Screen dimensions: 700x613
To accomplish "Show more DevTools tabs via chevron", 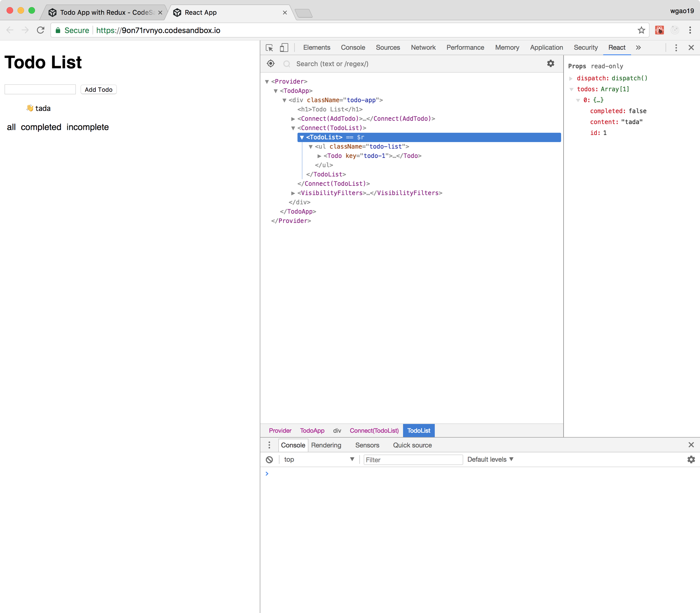I will click(x=638, y=48).
